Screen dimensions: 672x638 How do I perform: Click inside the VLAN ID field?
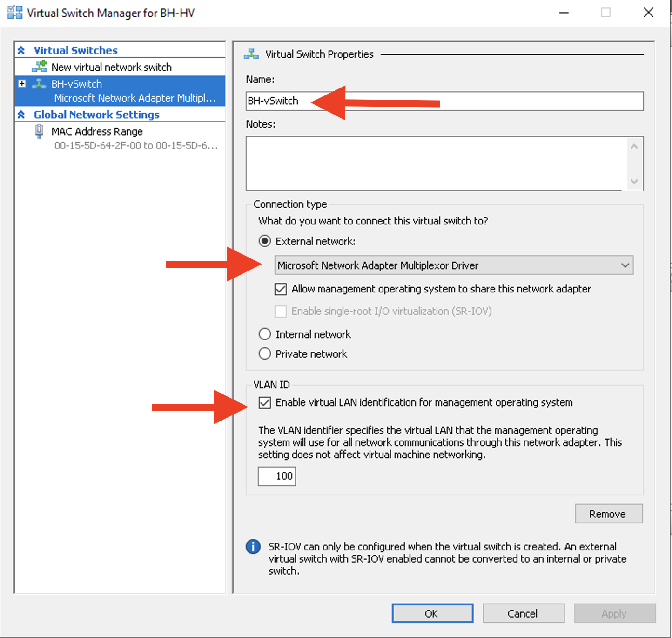point(276,476)
